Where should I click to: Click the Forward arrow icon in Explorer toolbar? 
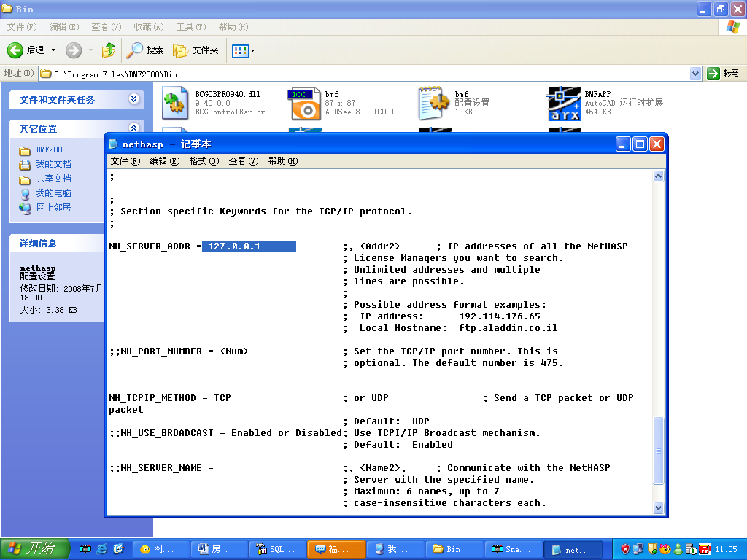click(x=74, y=50)
